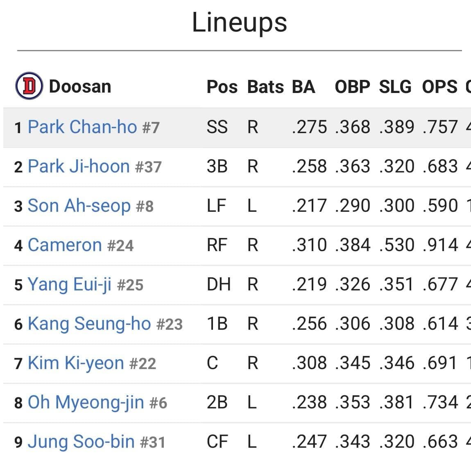Image resolution: width=471 pixels, height=476 pixels.
Task: Select Son Ah-seop player link
Action: (x=79, y=206)
